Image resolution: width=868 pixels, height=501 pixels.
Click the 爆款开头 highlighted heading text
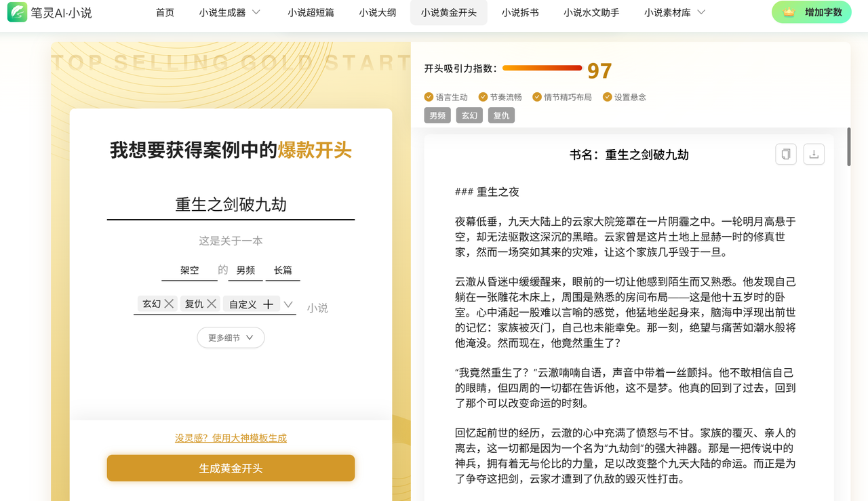click(x=315, y=150)
